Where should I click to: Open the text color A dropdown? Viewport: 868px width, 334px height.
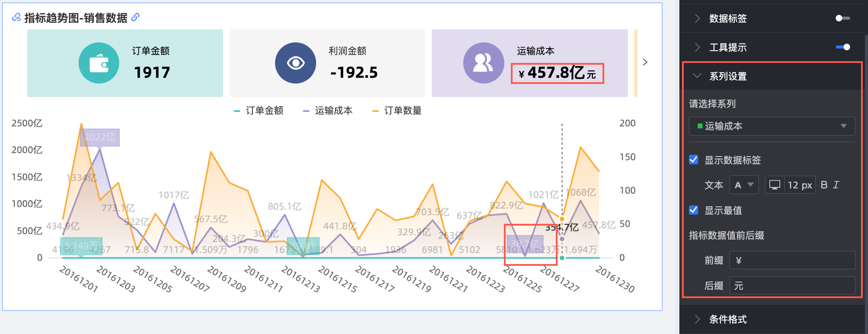point(744,185)
